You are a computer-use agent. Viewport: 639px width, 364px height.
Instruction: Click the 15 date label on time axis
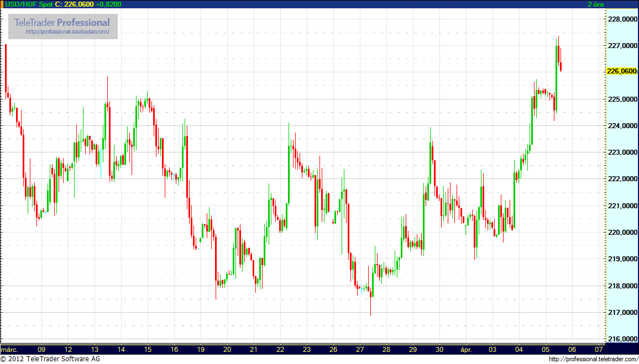coord(148,349)
